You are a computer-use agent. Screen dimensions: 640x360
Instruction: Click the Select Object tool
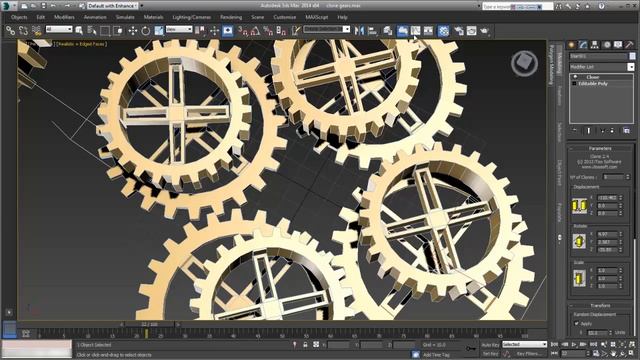(x=79, y=31)
